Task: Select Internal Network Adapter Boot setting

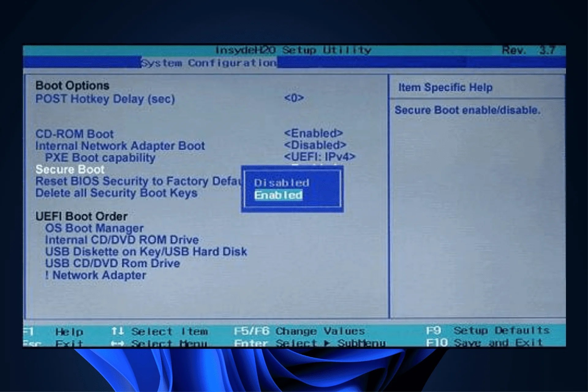Action: click(x=120, y=145)
